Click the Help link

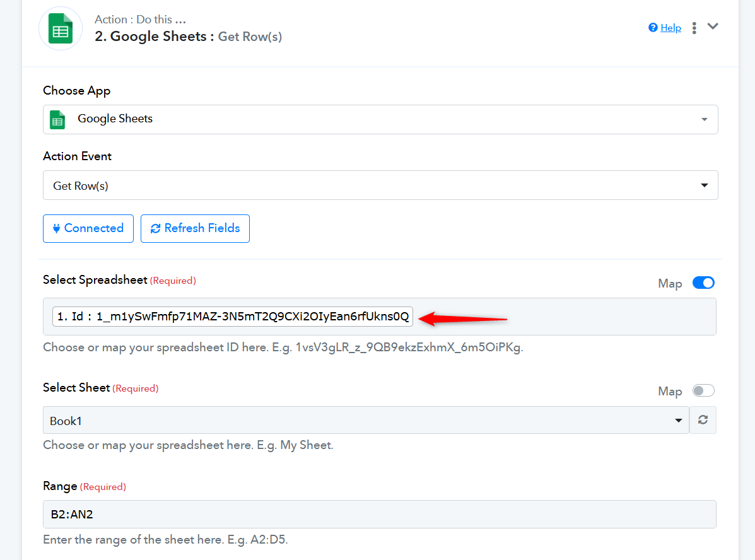670,28
